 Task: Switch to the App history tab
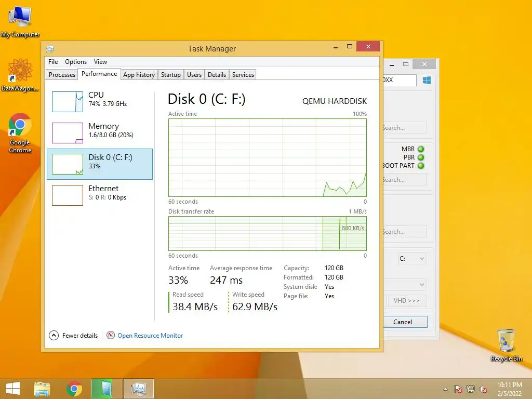139,75
